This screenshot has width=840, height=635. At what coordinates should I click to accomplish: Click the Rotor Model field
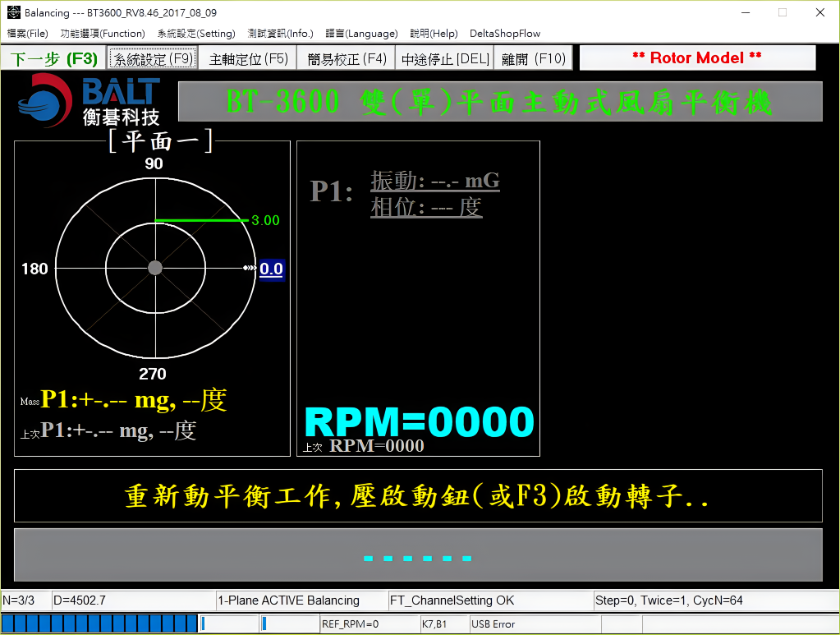tap(697, 58)
